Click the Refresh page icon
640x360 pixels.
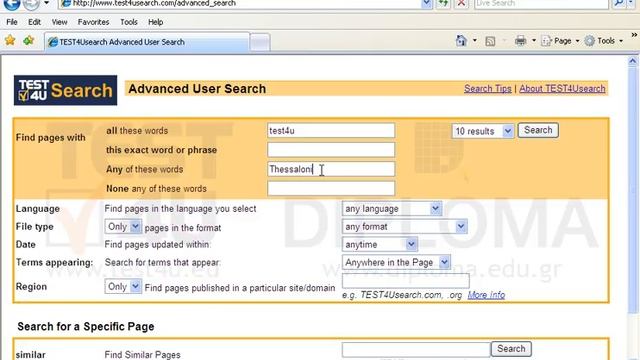click(443, 4)
